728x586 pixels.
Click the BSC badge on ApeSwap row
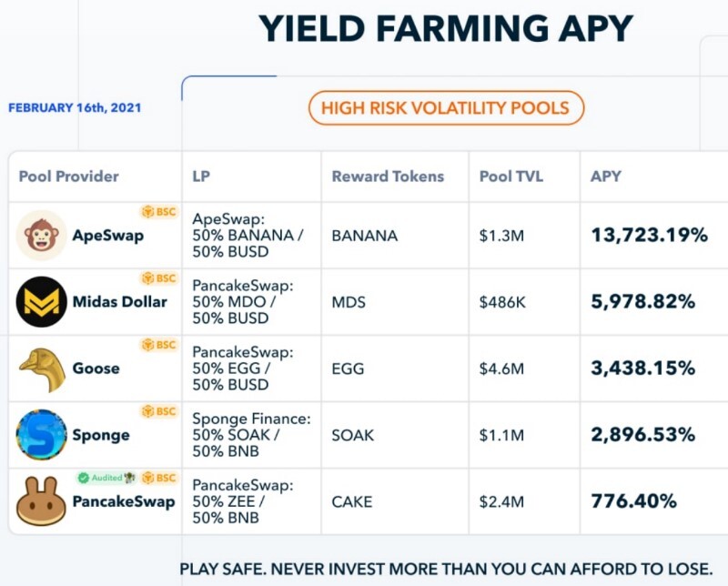tap(159, 212)
